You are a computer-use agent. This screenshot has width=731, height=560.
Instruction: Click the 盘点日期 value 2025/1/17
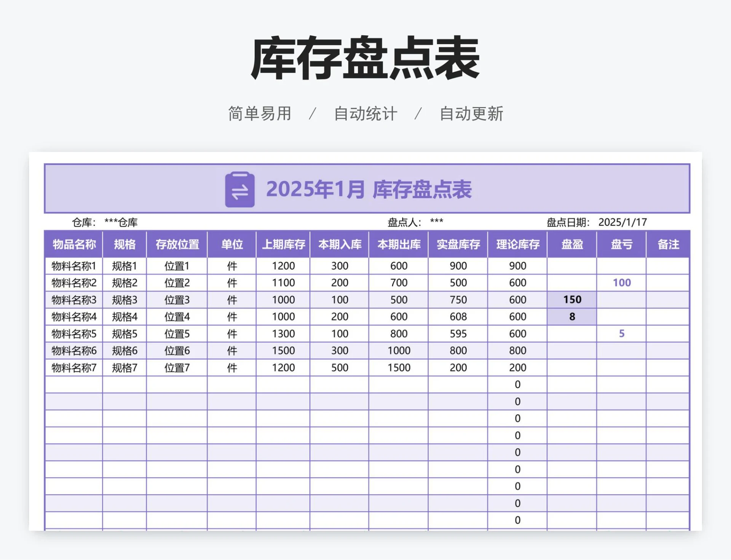click(x=624, y=223)
